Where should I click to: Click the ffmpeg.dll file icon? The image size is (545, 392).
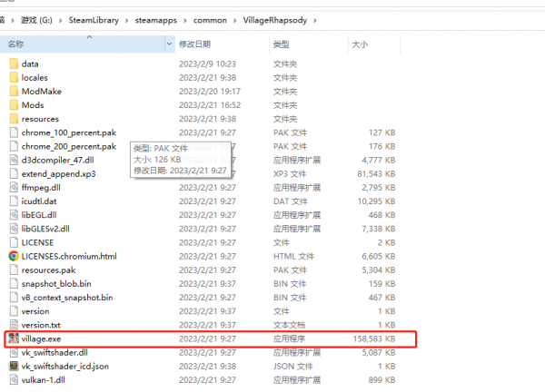pos(13,187)
